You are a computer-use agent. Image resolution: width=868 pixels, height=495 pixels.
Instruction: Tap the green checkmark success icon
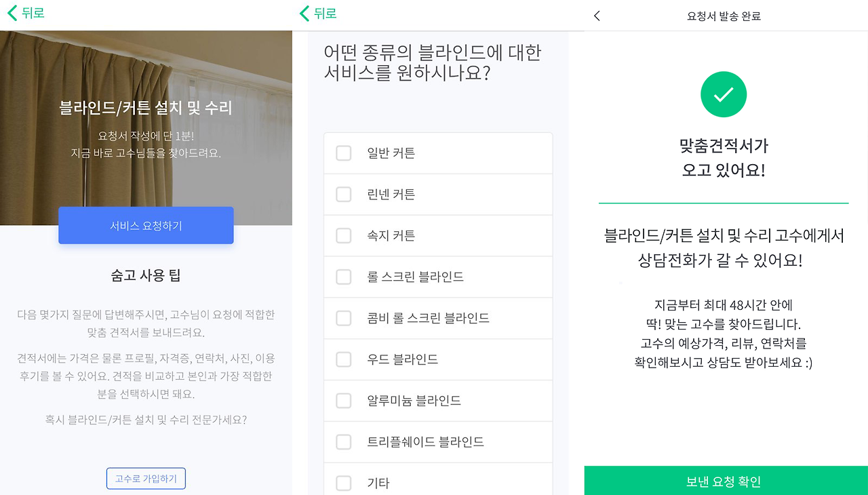coord(724,94)
